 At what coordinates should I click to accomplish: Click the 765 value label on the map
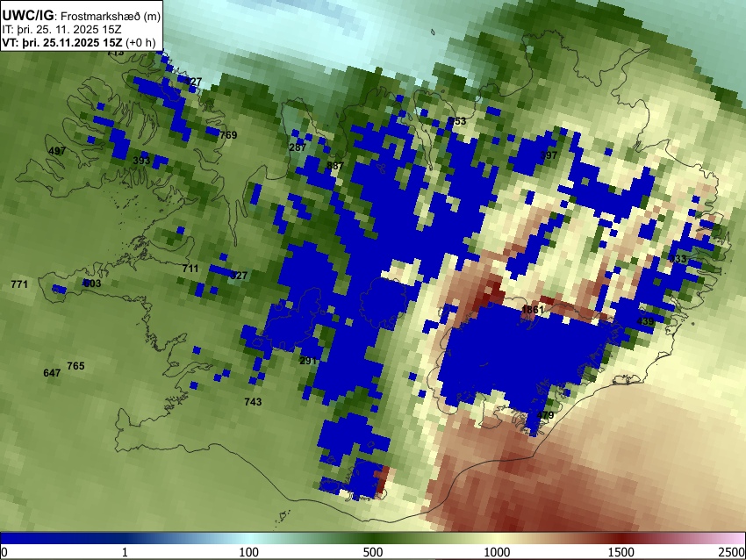[x=75, y=366]
